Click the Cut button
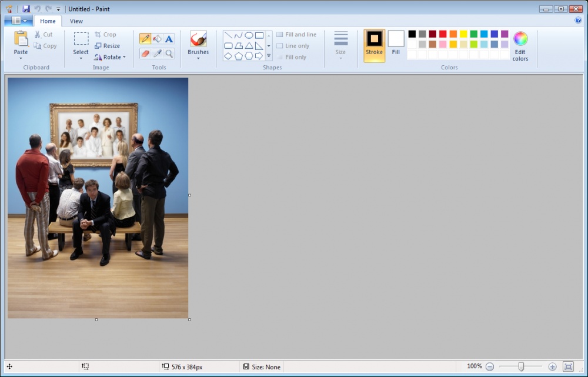 point(44,35)
